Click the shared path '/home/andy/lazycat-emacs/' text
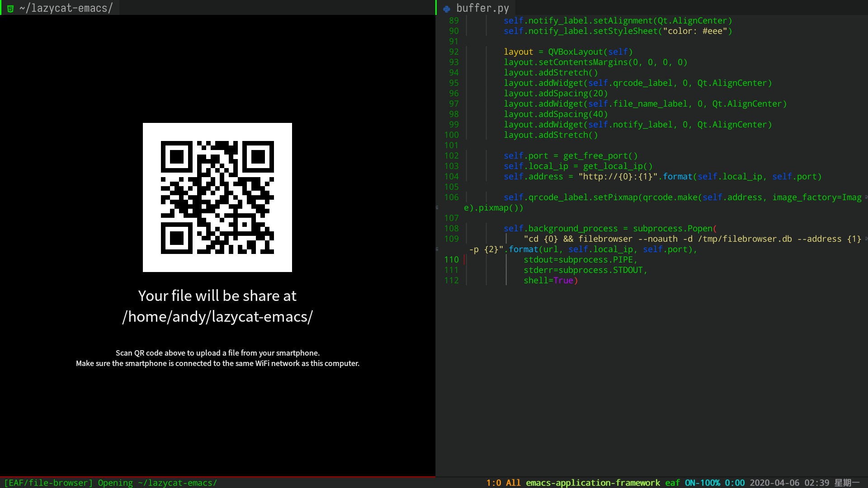Viewport: 868px width, 488px height. pos(217,317)
